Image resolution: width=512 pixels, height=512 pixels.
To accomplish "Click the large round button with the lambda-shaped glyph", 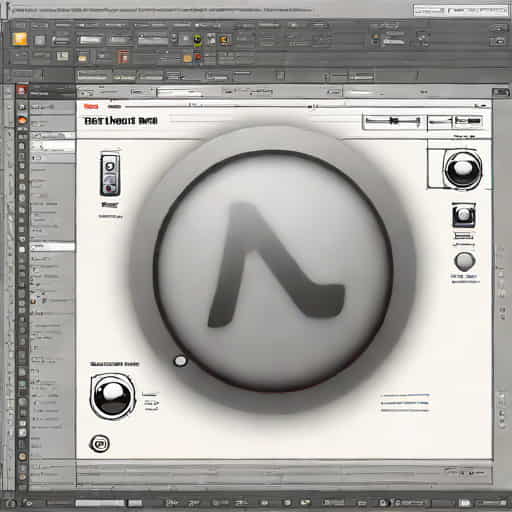I will coord(273,270).
